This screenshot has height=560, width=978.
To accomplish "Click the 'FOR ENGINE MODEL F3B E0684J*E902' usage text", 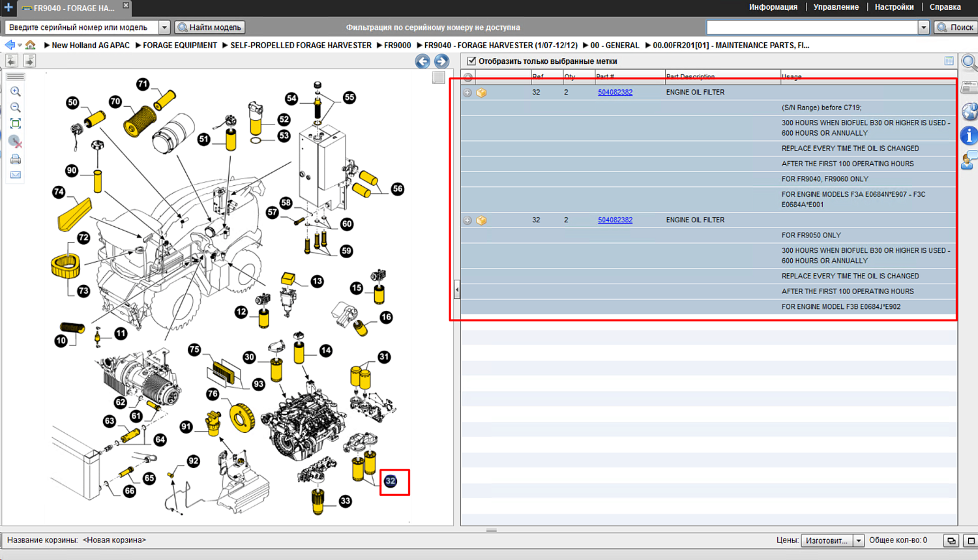I will pyautogui.click(x=841, y=307).
